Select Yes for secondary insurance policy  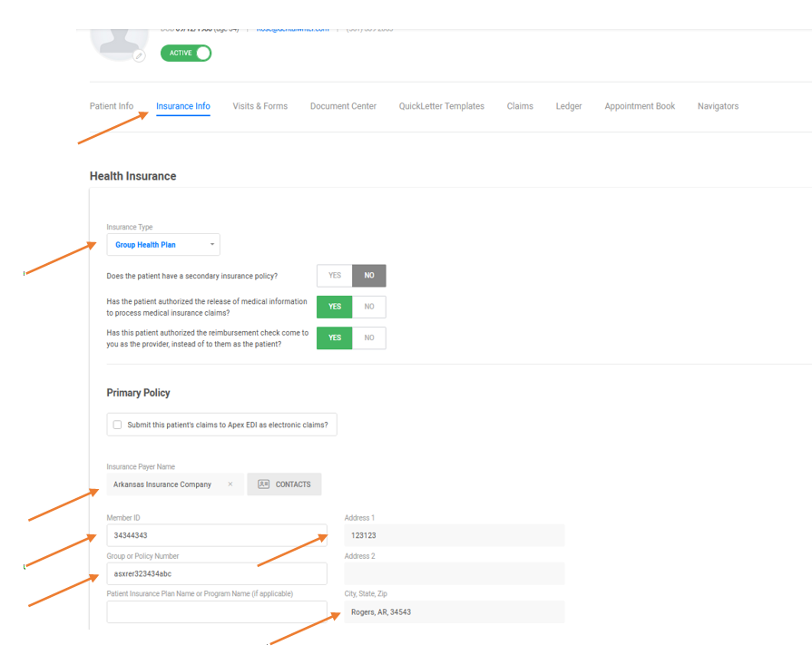[334, 276]
